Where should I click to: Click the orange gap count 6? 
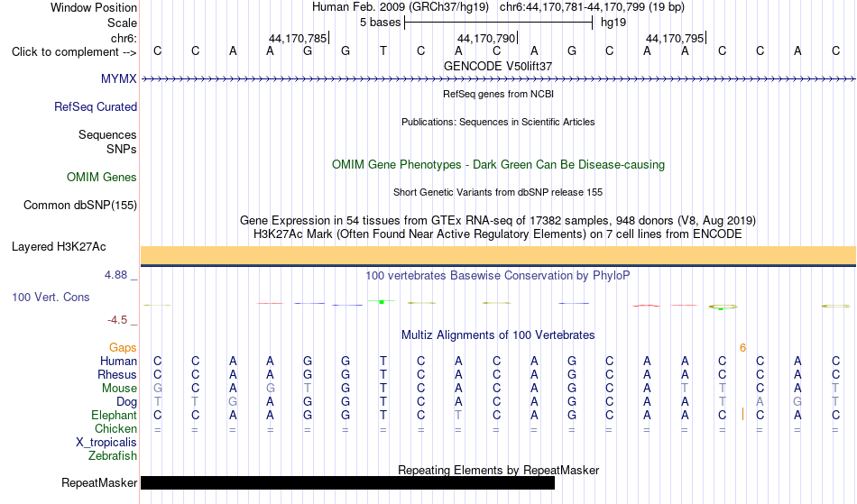click(x=742, y=348)
